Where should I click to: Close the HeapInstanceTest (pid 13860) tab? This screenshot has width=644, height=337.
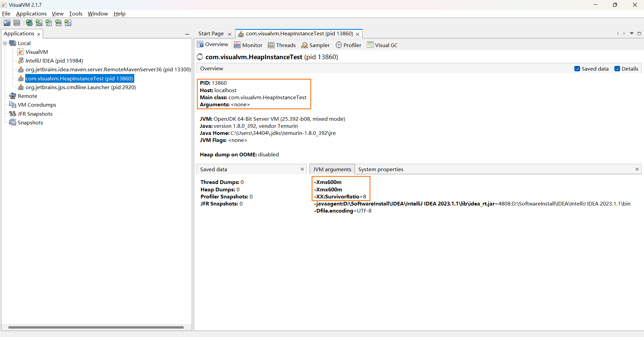click(x=358, y=34)
